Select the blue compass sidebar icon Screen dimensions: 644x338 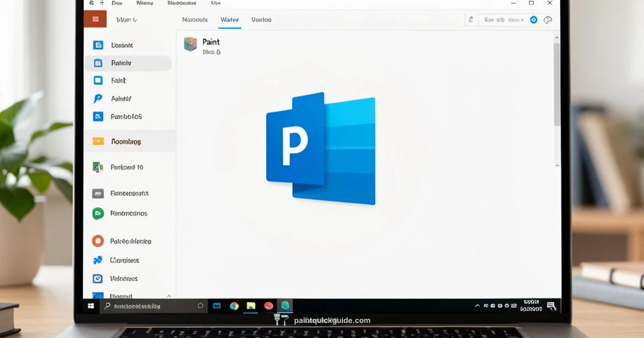98,260
